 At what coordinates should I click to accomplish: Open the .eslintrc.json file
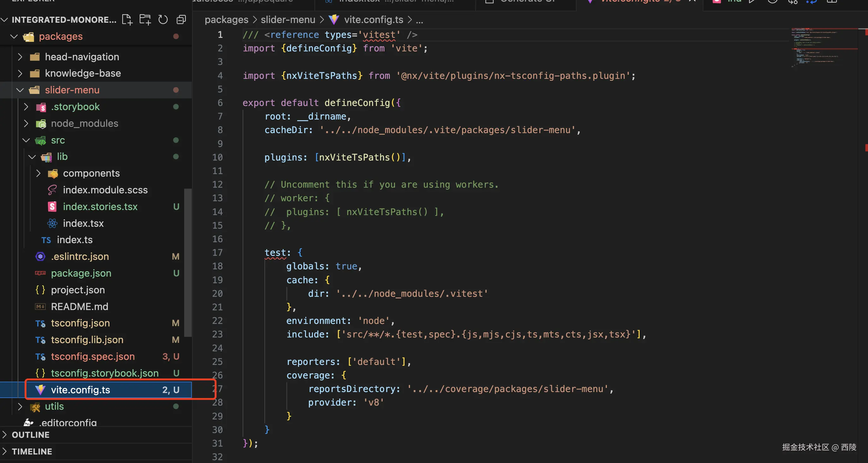pos(80,256)
